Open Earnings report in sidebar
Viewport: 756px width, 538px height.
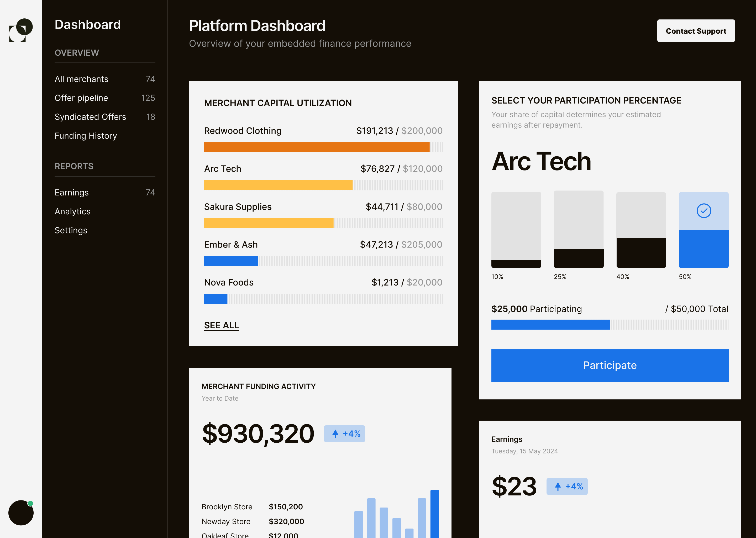coord(71,193)
